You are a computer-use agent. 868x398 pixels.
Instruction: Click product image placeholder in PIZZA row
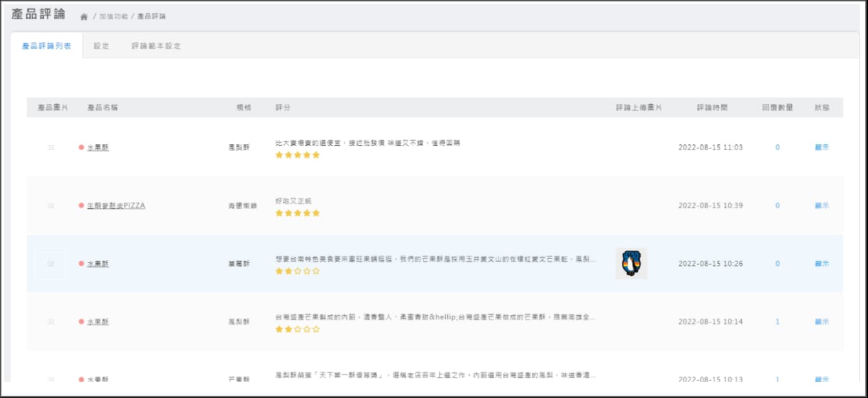(x=51, y=206)
